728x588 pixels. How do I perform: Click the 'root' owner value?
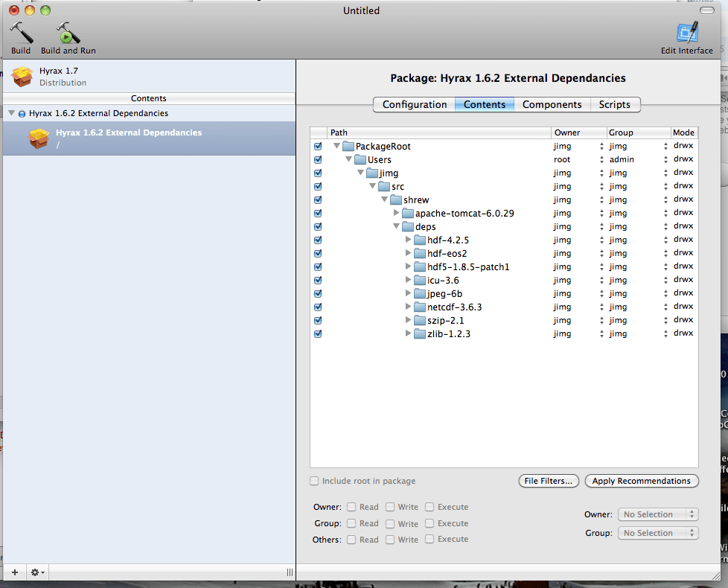[562, 159]
